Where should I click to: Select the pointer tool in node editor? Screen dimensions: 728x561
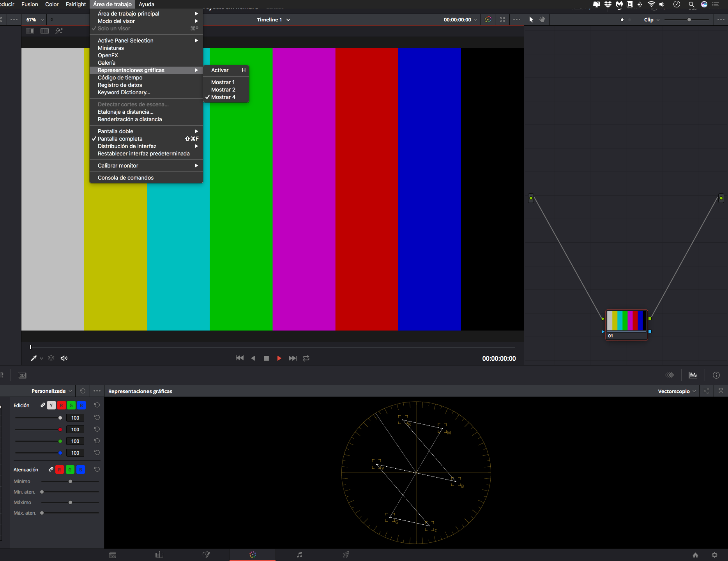point(531,19)
